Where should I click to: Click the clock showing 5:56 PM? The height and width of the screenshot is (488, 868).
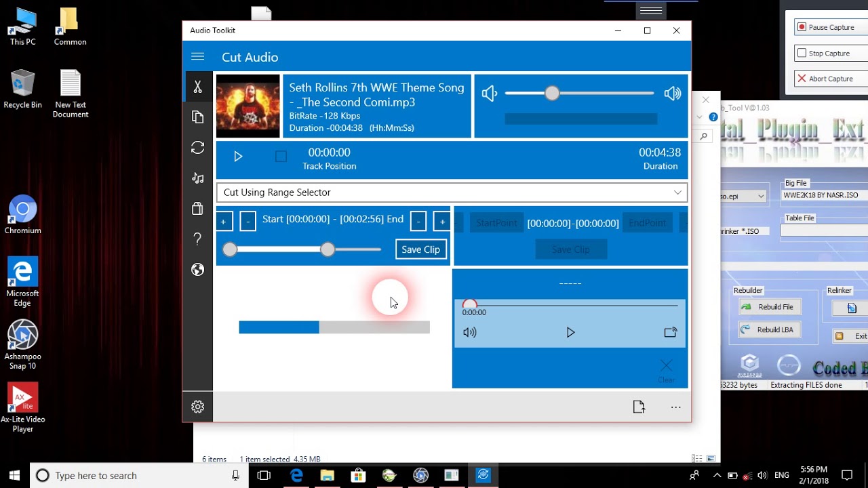point(813,470)
